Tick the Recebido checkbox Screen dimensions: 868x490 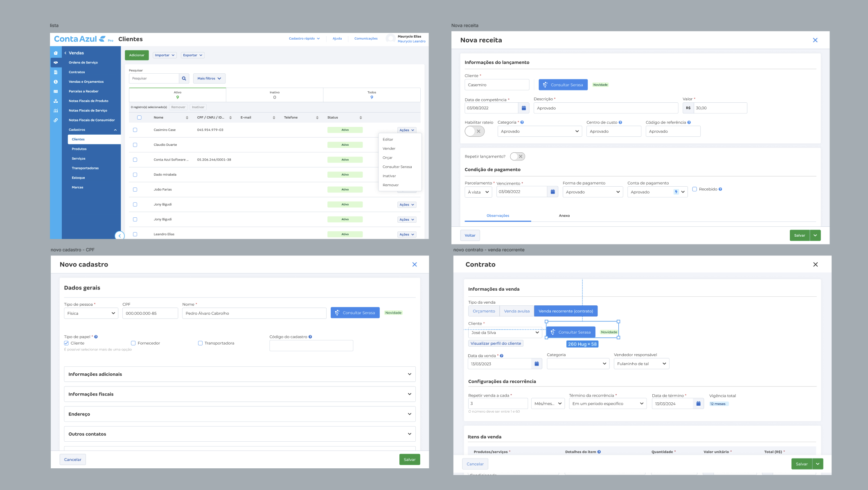pos(694,189)
